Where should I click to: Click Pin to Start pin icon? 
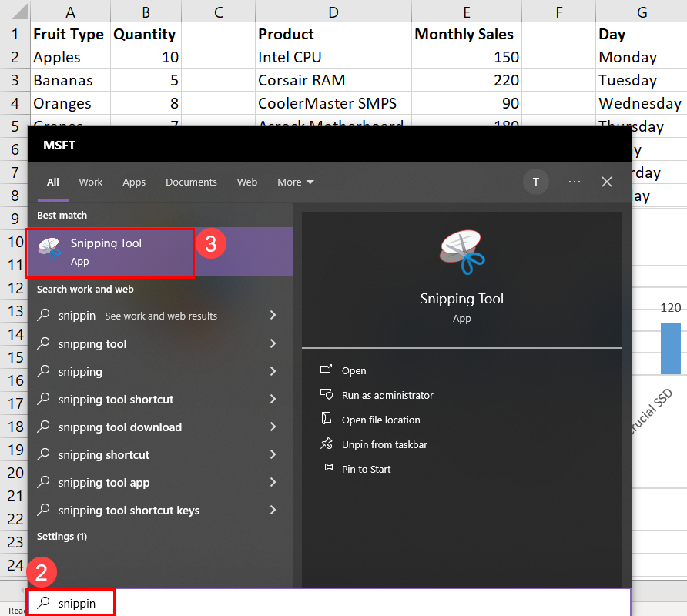(327, 467)
